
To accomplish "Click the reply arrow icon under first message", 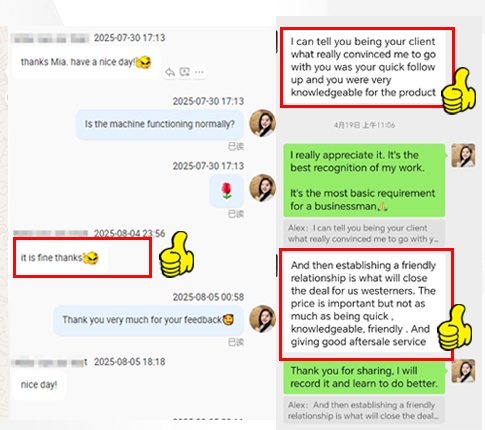I will pos(170,72).
